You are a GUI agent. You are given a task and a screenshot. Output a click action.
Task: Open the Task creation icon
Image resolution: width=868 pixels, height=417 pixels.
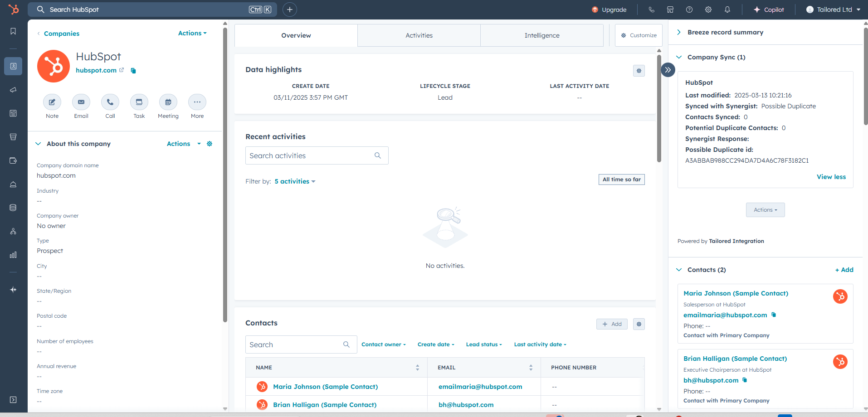click(x=139, y=102)
